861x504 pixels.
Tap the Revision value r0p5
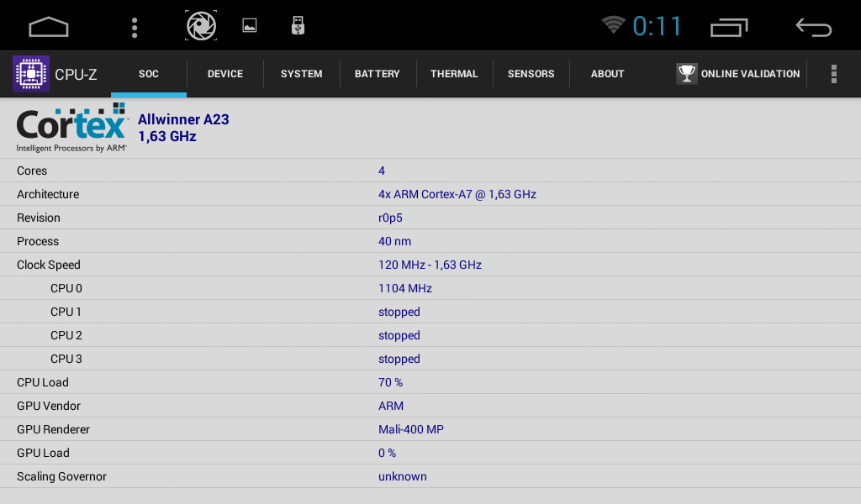coord(390,218)
